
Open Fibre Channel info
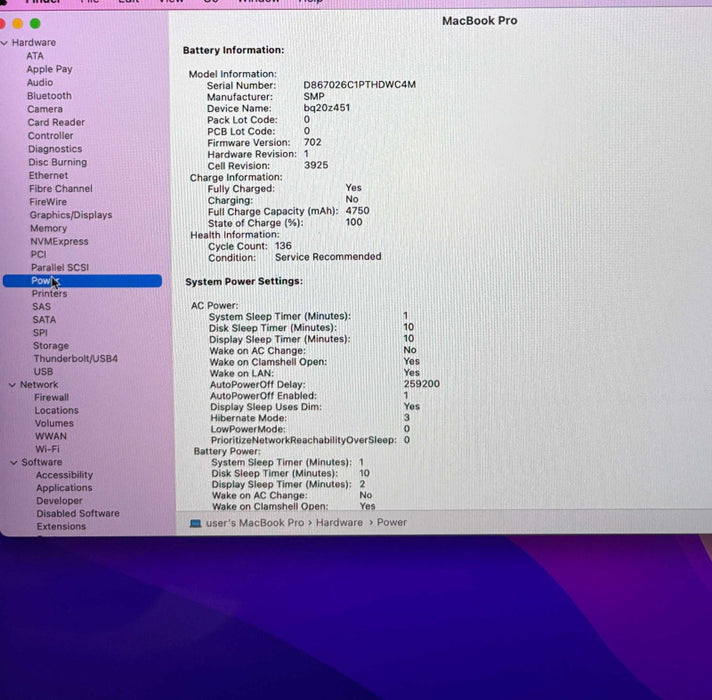(61, 188)
